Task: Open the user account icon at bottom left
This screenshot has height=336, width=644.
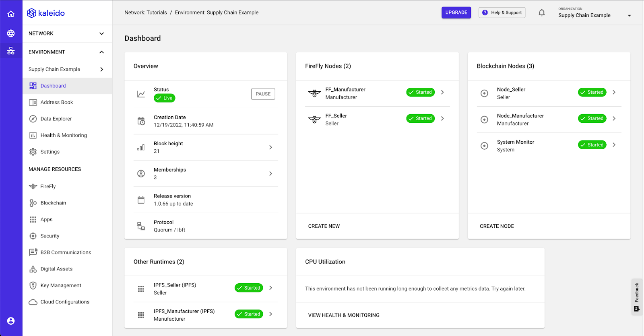Action: click(x=11, y=321)
